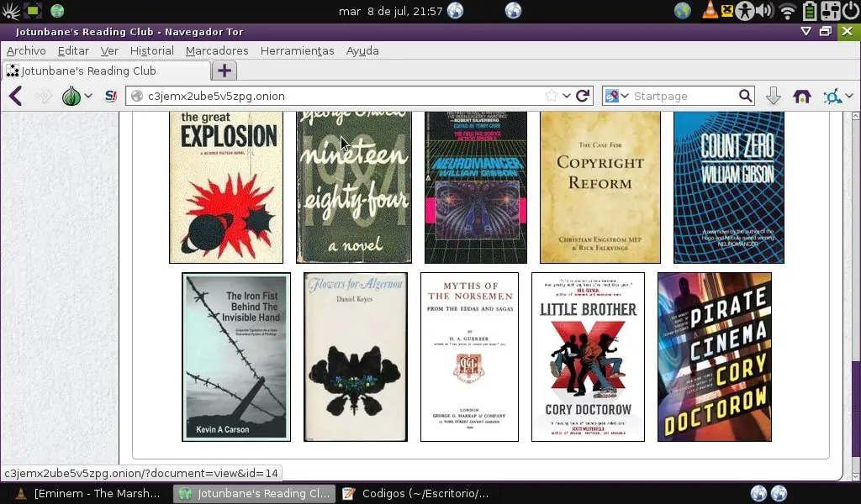Open the Neuromancer book cover
Image resolution: width=861 pixels, height=504 pixels.
pyautogui.click(x=476, y=187)
